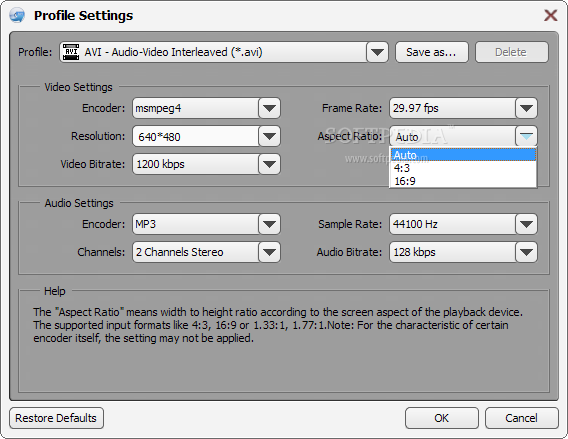568x439 pixels.
Task: Click the AVI film icon in the Profile field
Action: tap(71, 52)
